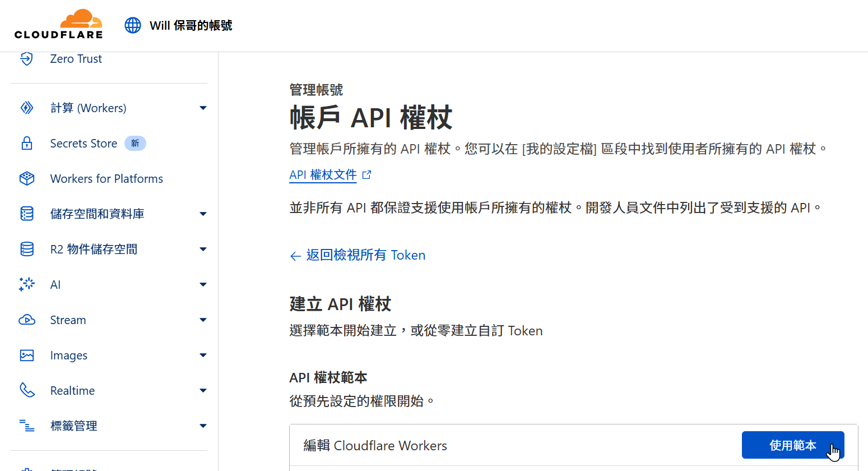The width and height of the screenshot is (868, 471).
Task: Click 使用範本 for 編輯 Cloudflare Workers
Action: (793, 445)
